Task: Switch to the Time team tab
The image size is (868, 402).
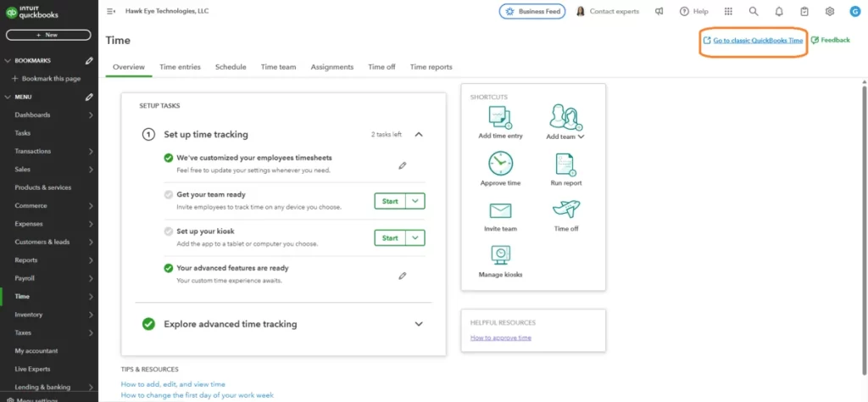Action: [x=278, y=67]
